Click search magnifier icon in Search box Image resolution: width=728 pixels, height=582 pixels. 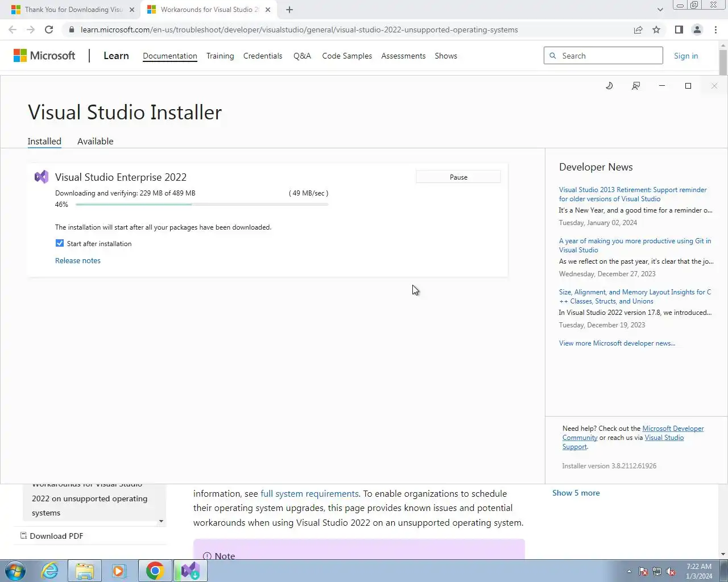[553, 56]
